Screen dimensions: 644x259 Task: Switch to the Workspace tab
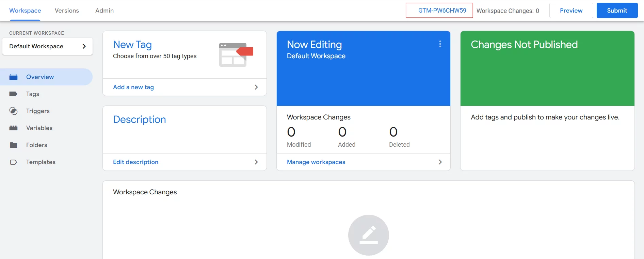pos(25,11)
